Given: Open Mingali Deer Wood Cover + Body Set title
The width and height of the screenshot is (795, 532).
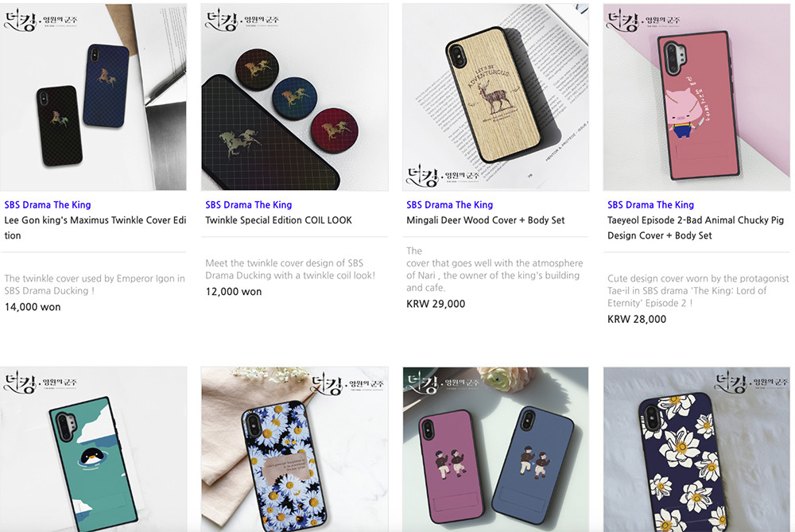Looking at the screenshot, I should (x=486, y=220).
